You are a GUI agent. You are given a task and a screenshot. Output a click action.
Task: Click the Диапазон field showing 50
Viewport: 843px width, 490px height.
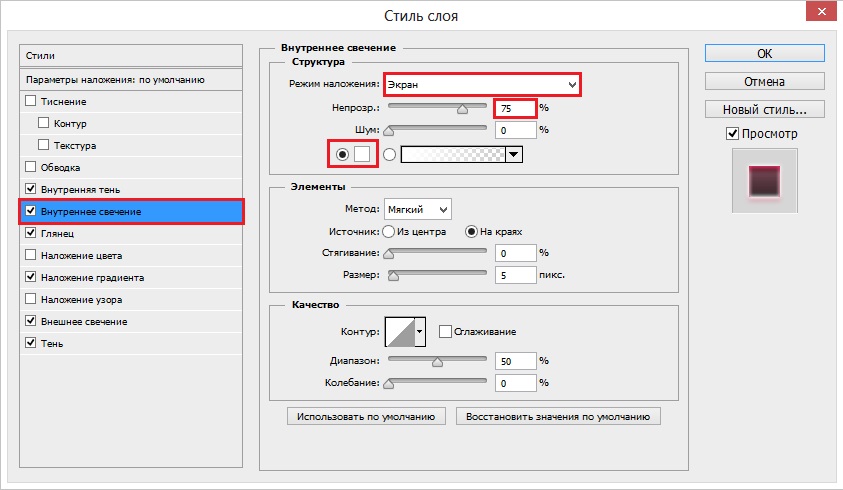[x=516, y=361]
